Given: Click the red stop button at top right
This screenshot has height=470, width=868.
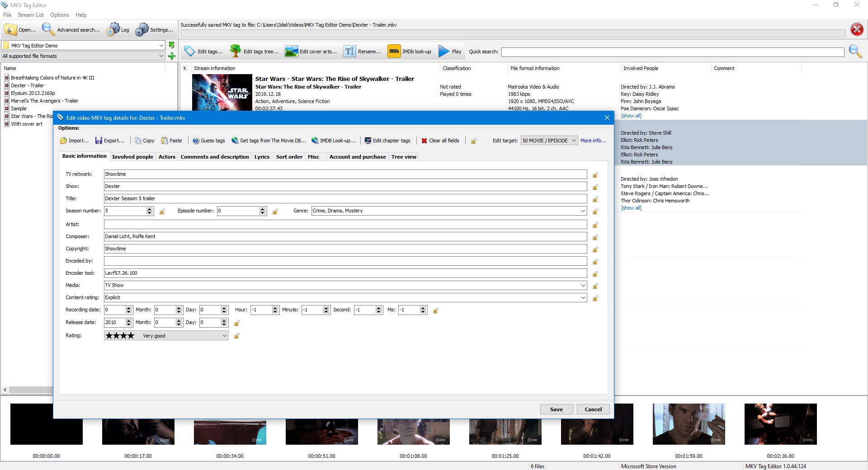Looking at the screenshot, I should (x=857, y=30).
